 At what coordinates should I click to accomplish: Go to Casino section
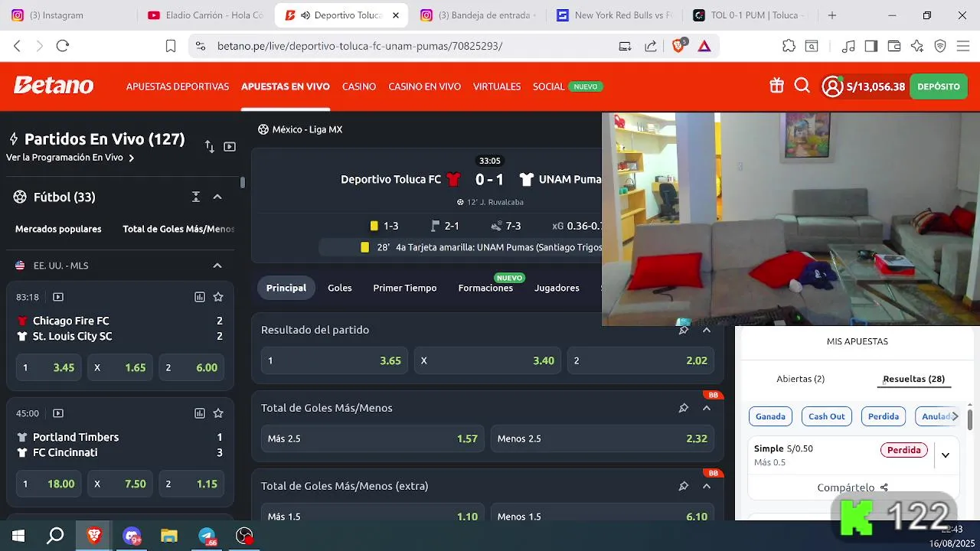tap(359, 86)
